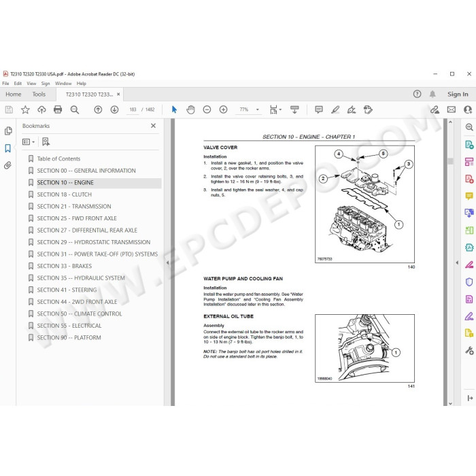Open the sign document pen tool
476x476 pixels.
352,109
